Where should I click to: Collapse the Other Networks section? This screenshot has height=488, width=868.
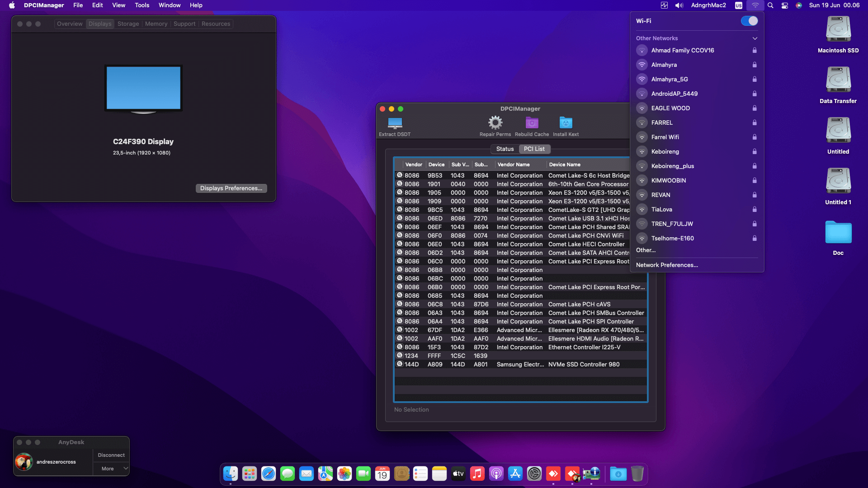click(755, 38)
